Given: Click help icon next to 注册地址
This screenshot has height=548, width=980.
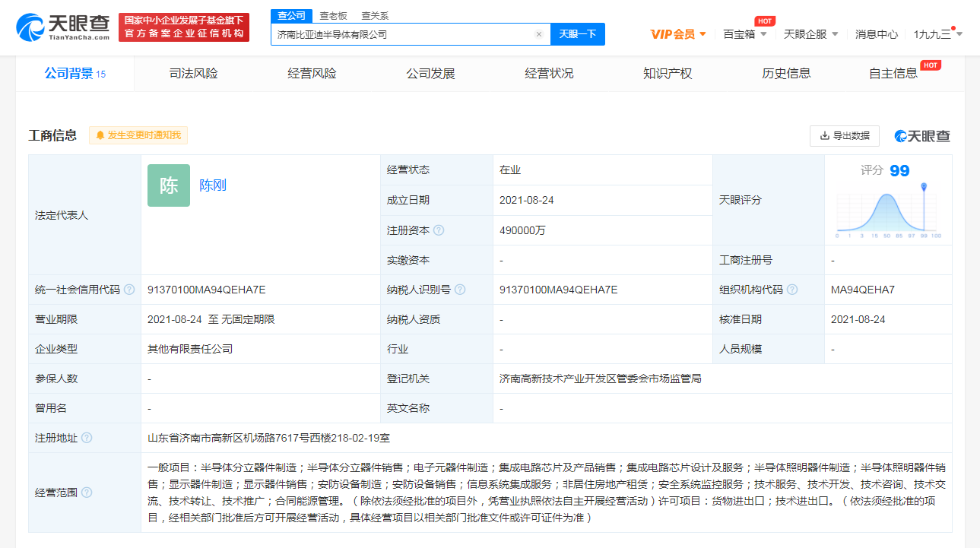Looking at the screenshot, I should (87, 438).
